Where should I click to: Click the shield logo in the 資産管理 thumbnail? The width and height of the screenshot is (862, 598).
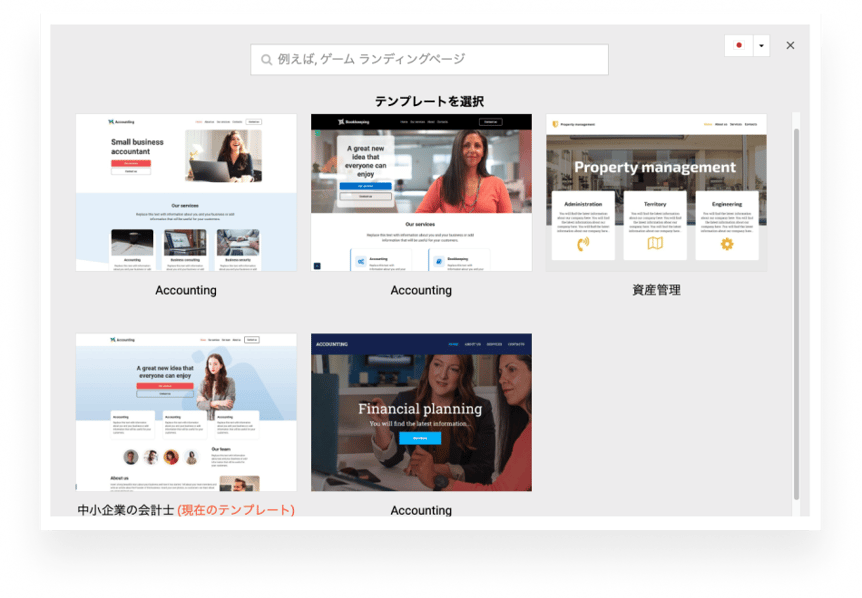(x=555, y=123)
